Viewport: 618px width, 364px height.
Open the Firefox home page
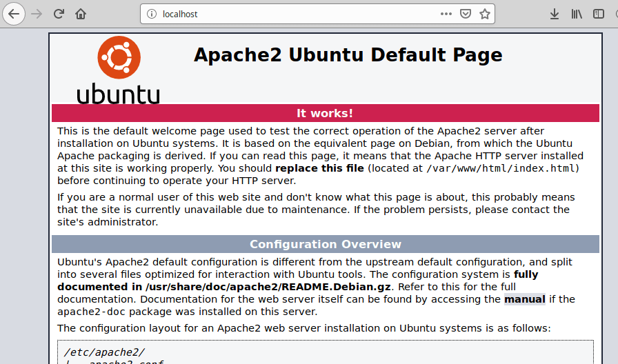[81, 14]
